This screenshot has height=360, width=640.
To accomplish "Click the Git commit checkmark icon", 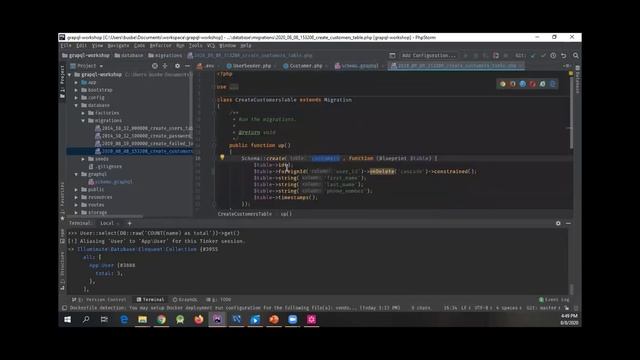I will tap(543, 56).
